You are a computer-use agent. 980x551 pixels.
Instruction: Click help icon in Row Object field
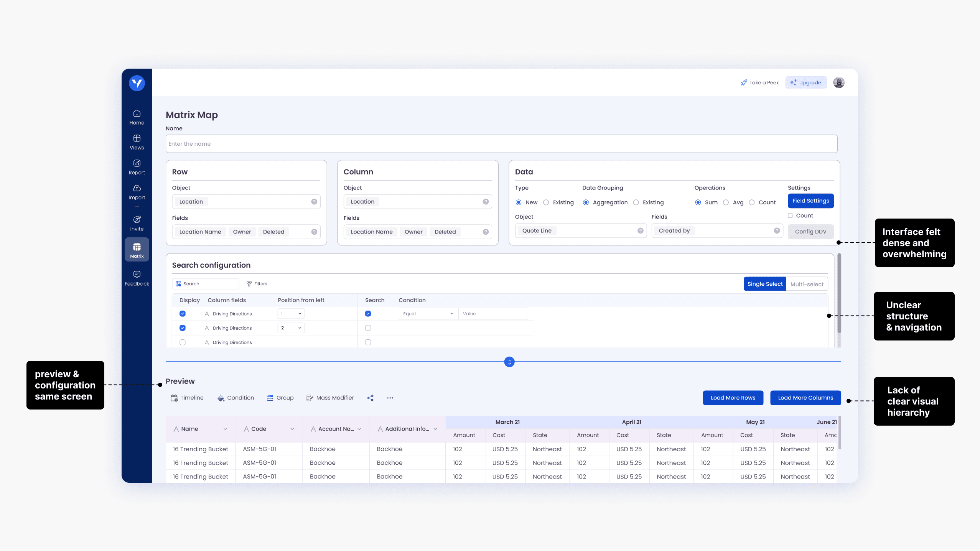click(314, 202)
